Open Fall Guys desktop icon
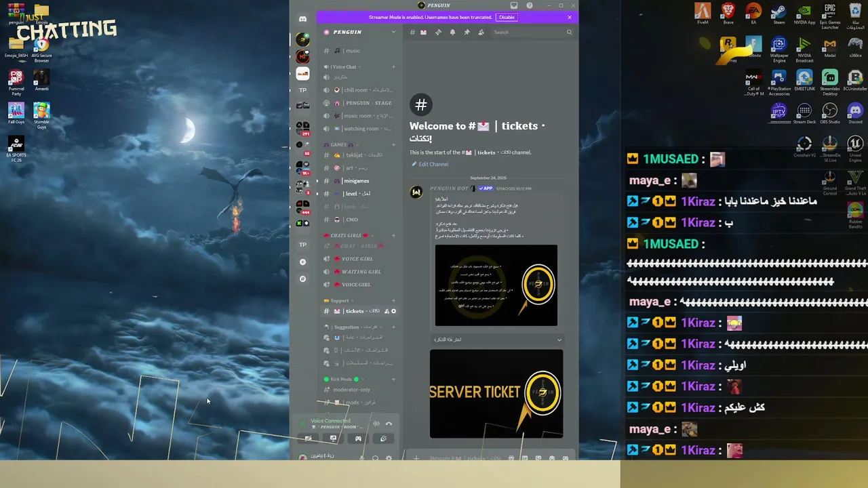 pos(16,113)
